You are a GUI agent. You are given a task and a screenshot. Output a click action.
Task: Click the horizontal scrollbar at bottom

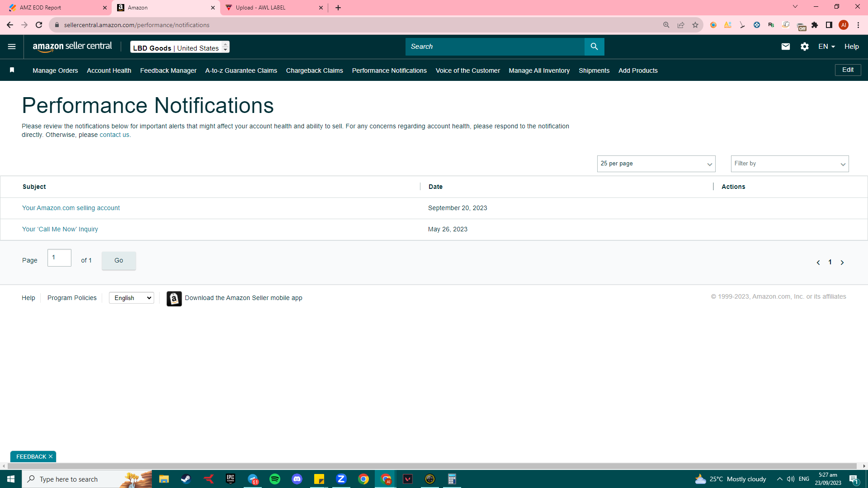tap(432, 466)
